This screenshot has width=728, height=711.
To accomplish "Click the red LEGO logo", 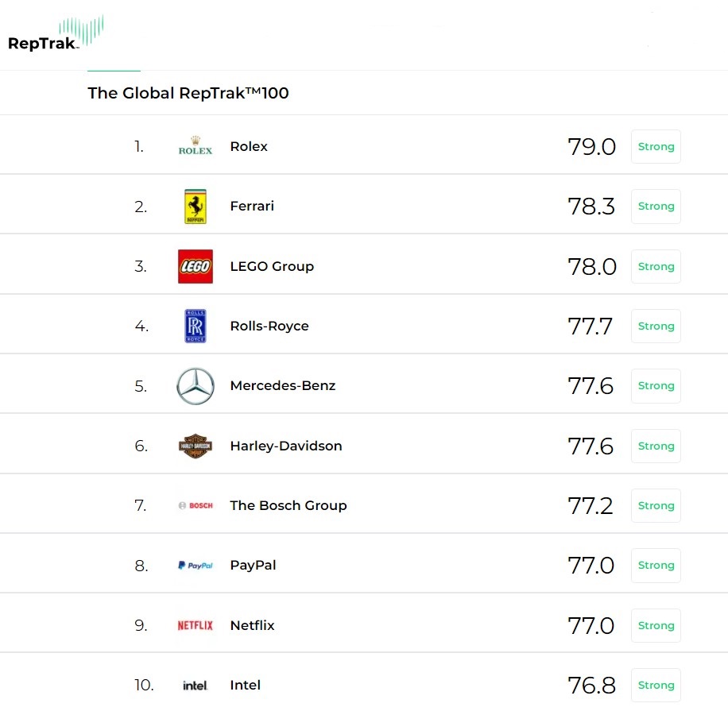I will tap(196, 266).
